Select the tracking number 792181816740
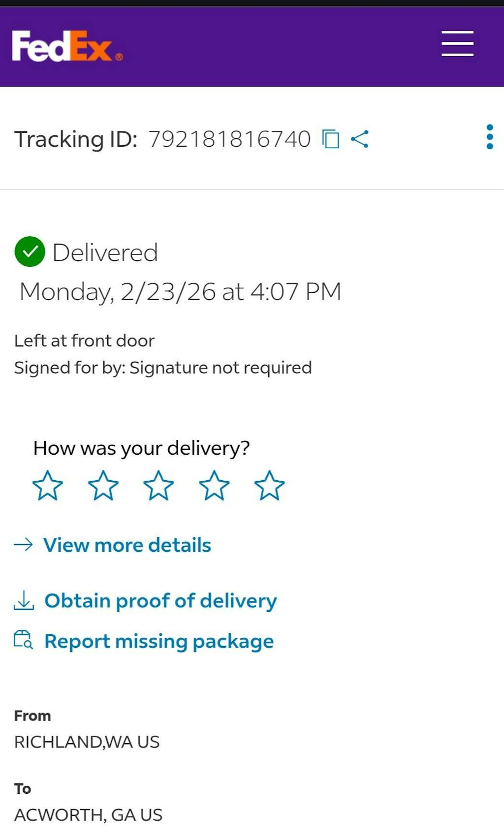Image resolution: width=504 pixels, height=840 pixels. [229, 139]
